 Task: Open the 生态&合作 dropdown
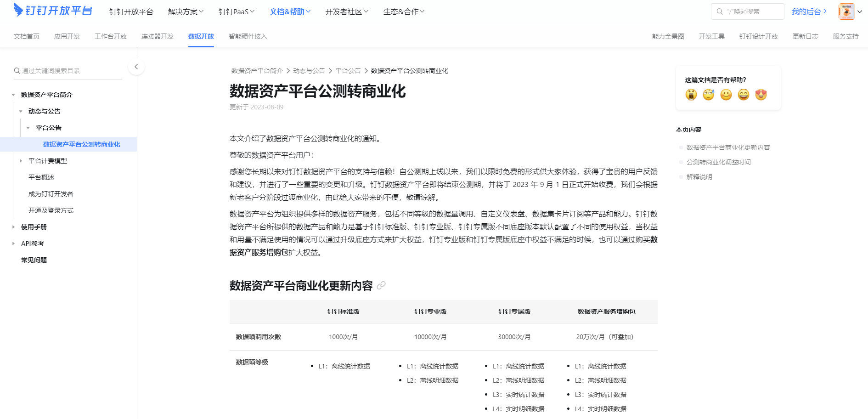[404, 11]
